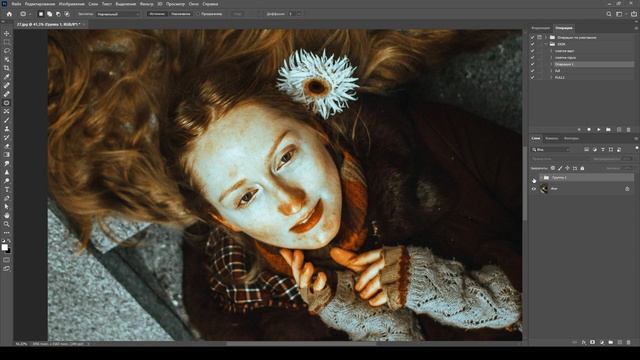This screenshot has width=640, height=360.
Task: Expand the 'Группа 1' layer group
Action: point(541,178)
